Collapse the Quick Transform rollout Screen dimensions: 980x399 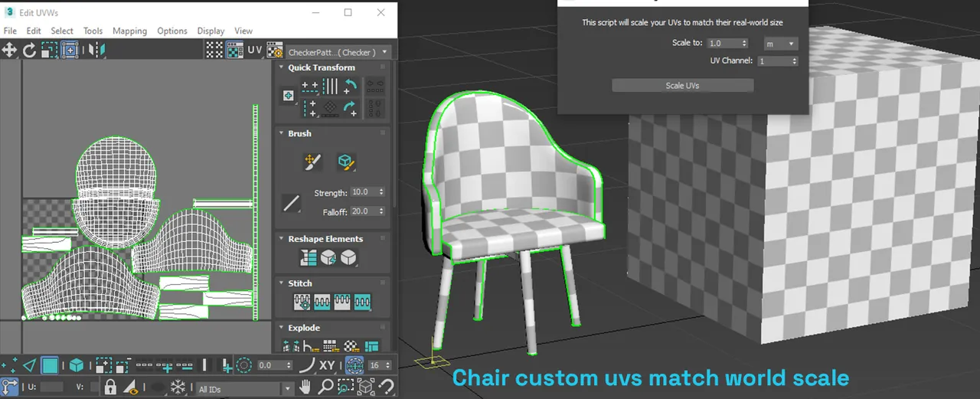(x=282, y=67)
